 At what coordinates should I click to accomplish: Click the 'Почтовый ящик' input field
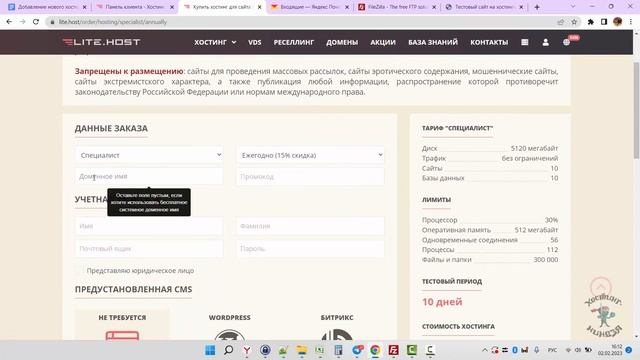pos(149,249)
